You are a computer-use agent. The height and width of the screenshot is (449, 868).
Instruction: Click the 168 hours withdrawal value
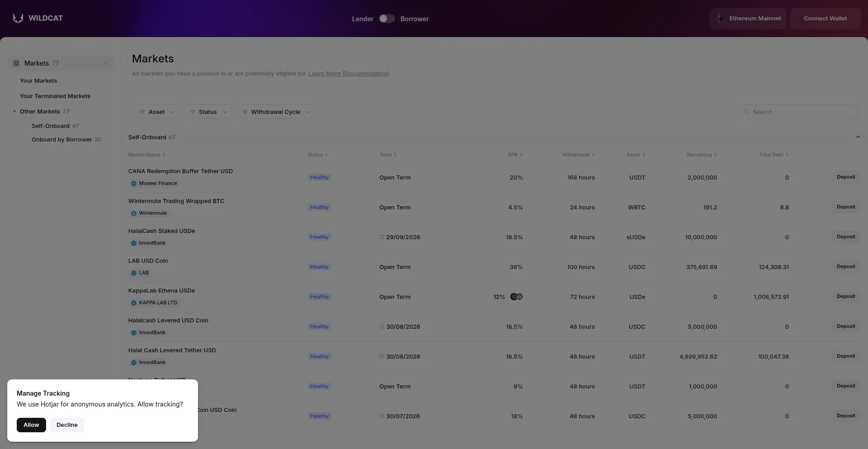click(581, 178)
